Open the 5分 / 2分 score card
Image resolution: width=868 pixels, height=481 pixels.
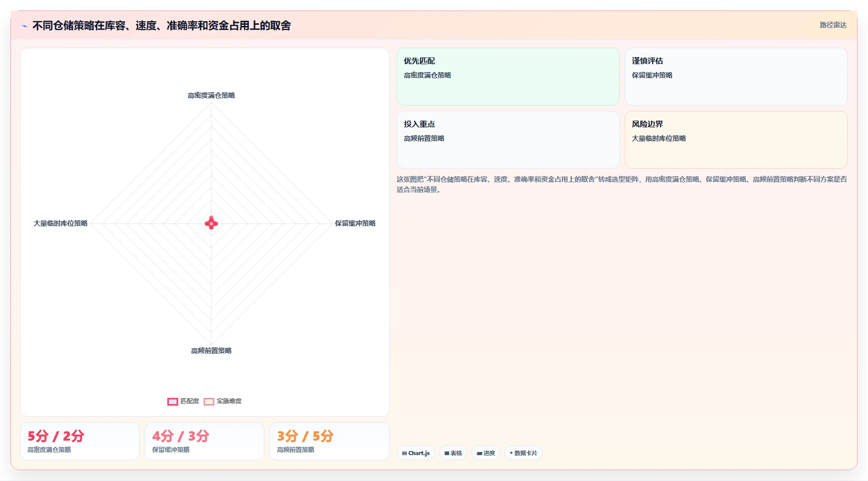80,441
